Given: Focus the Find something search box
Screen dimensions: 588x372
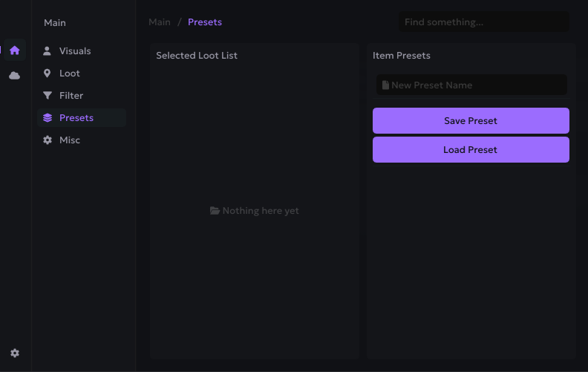Looking at the screenshot, I should click(x=484, y=22).
